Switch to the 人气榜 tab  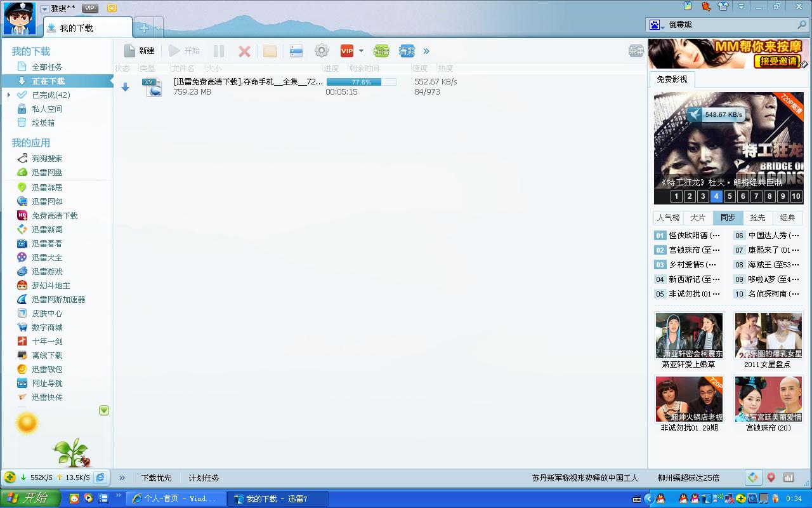click(x=668, y=218)
